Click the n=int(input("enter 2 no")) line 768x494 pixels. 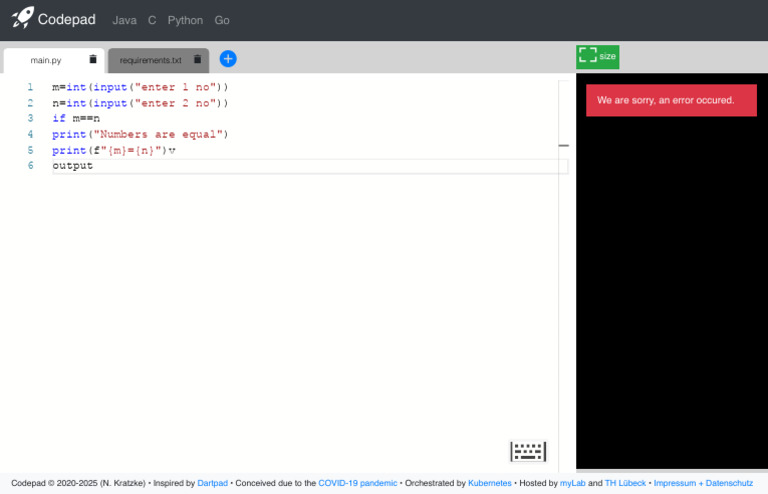click(x=140, y=103)
